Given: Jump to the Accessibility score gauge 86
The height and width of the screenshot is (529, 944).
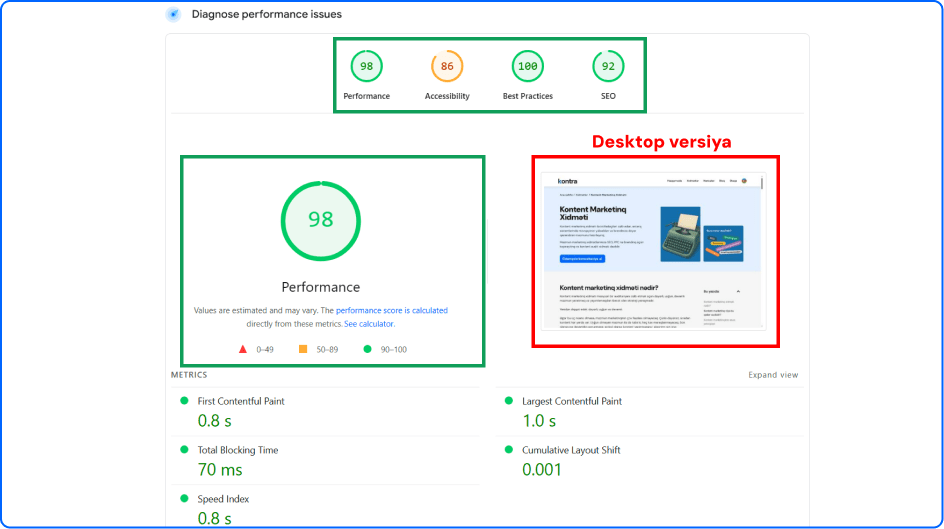Looking at the screenshot, I should coord(447,66).
